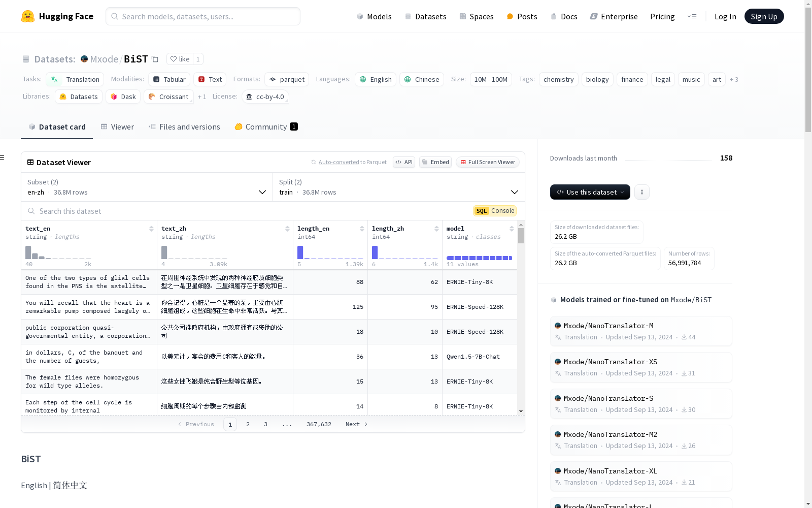This screenshot has height=508, width=812.
Task: Go to page 3 of the table
Action: [x=265, y=424]
